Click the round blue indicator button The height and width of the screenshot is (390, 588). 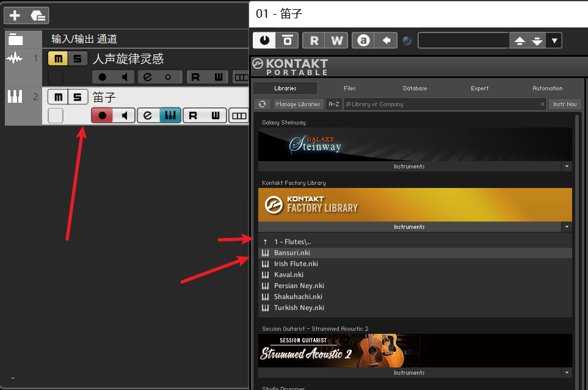click(x=407, y=40)
